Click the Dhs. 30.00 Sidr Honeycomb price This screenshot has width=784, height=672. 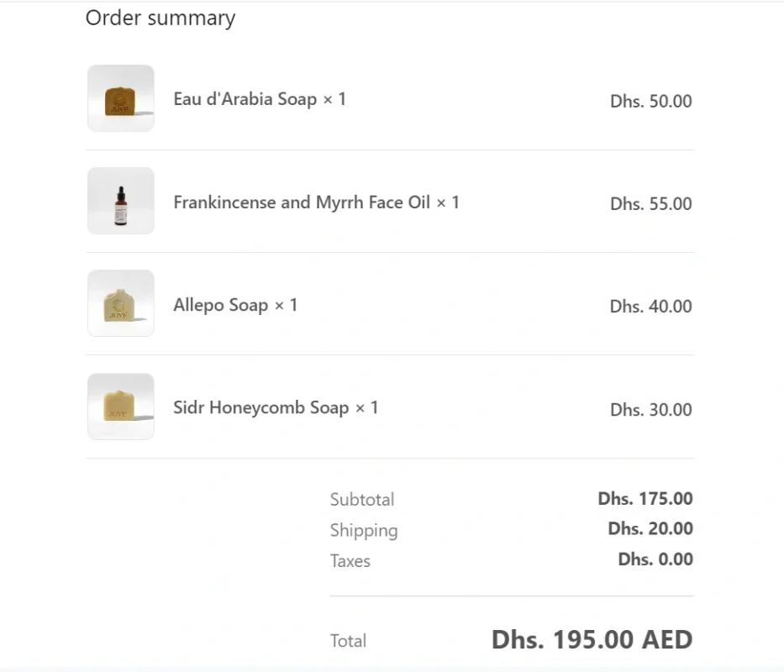[x=650, y=410]
